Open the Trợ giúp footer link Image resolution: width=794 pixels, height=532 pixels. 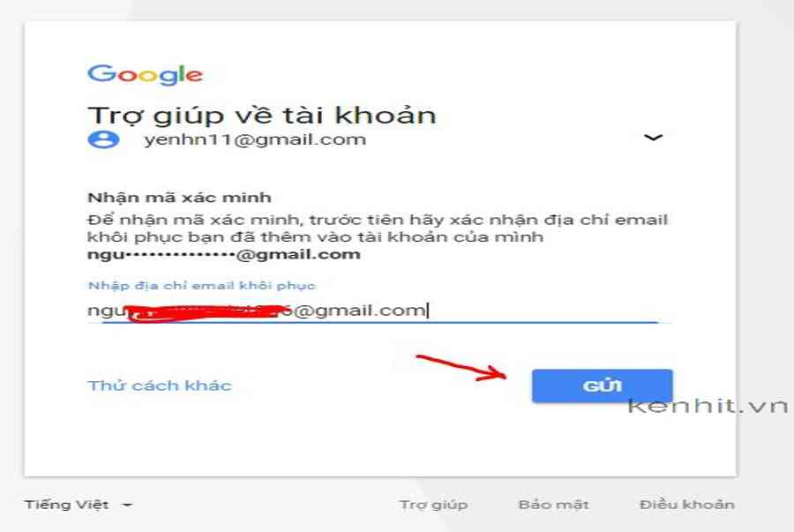pyautogui.click(x=433, y=505)
